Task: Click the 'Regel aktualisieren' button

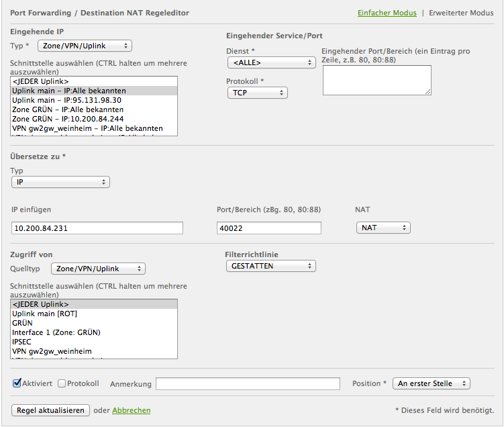Action: tap(50, 410)
